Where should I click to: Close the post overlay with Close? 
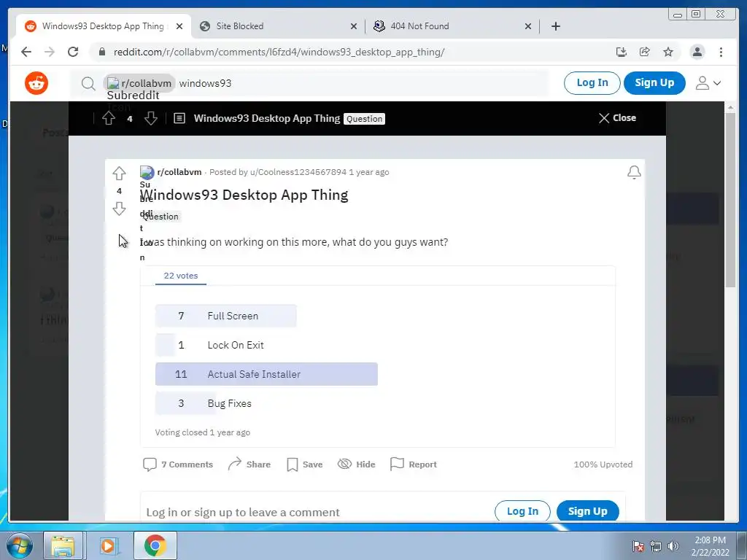pyautogui.click(x=617, y=118)
